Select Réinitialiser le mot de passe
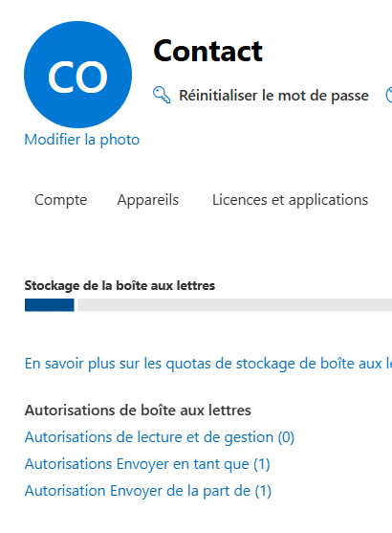 [273, 96]
